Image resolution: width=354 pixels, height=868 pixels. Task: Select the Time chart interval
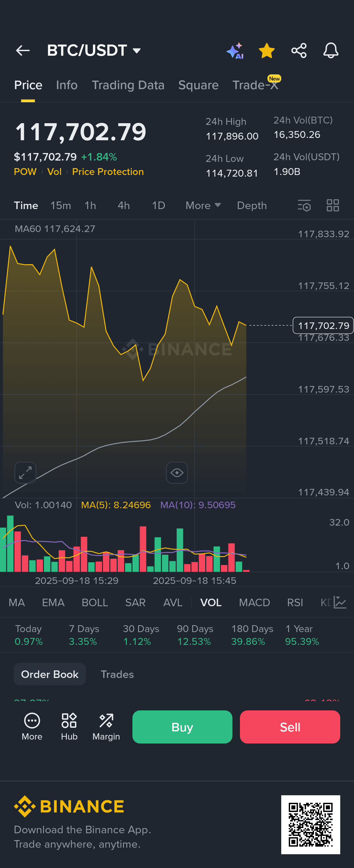tap(26, 205)
